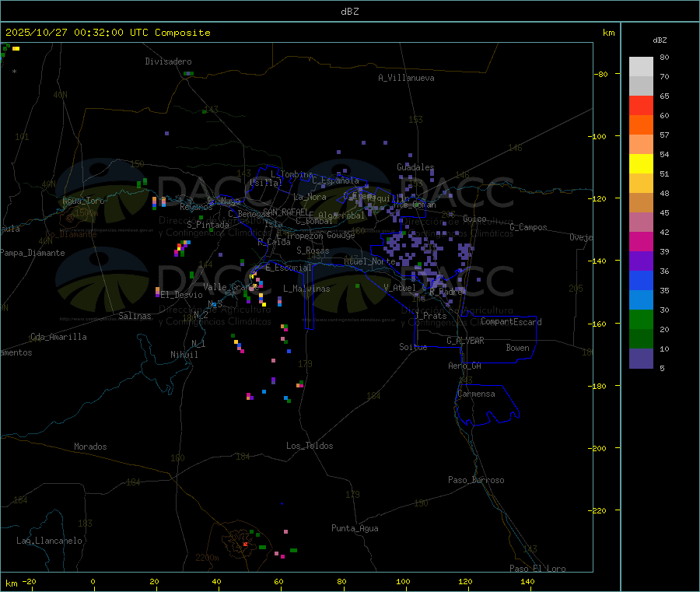The width and height of the screenshot is (700, 592).
Task: Click the red 60-65 dBZ legend swatch
Action: point(641,105)
